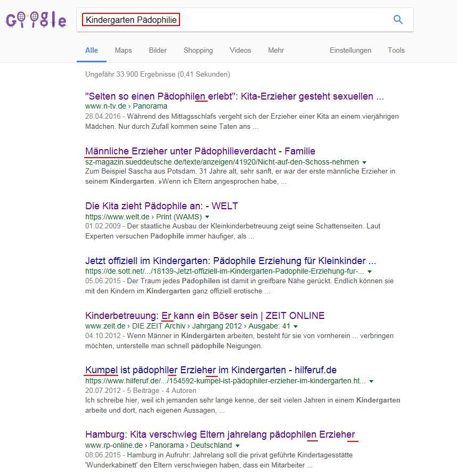Expand dropdown arrow next to rp-online.de breadcrumb
The height and width of the screenshot is (476, 457).
pyautogui.click(x=238, y=446)
